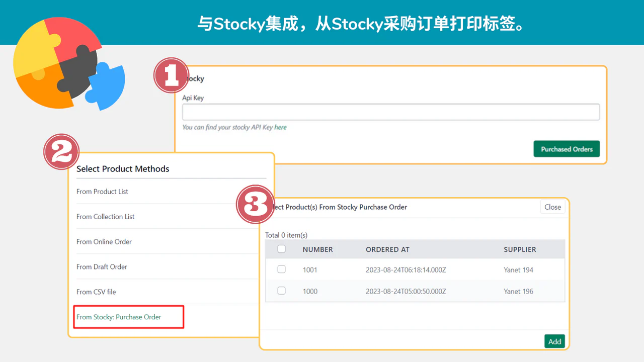The width and height of the screenshot is (644, 362).
Task: Click date 2023-08-24T06:18:14.000Z cell
Action: (406, 270)
